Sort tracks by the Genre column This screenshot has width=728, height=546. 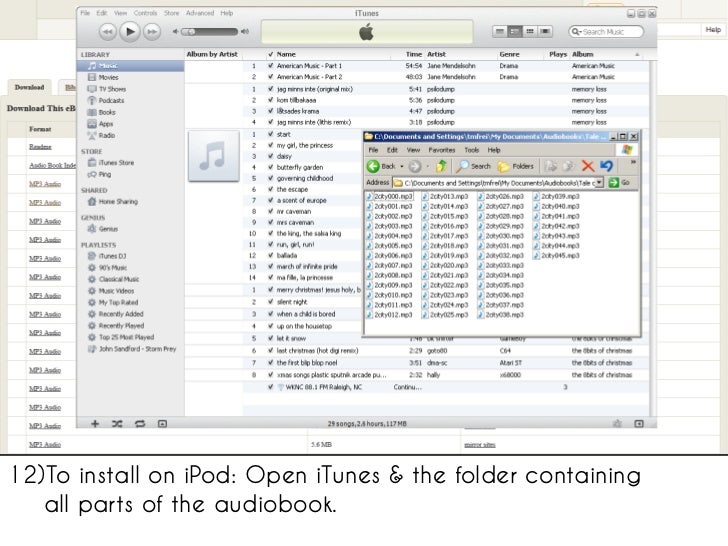[509, 54]
